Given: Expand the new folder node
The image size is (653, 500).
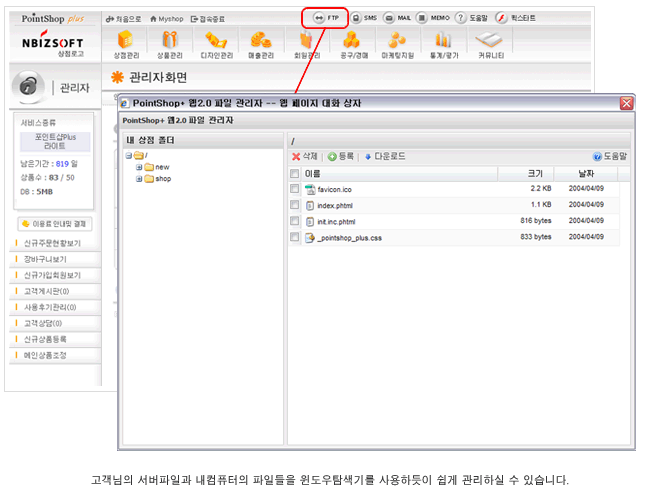Looking at the screenshot, I should tap(139, 167).
